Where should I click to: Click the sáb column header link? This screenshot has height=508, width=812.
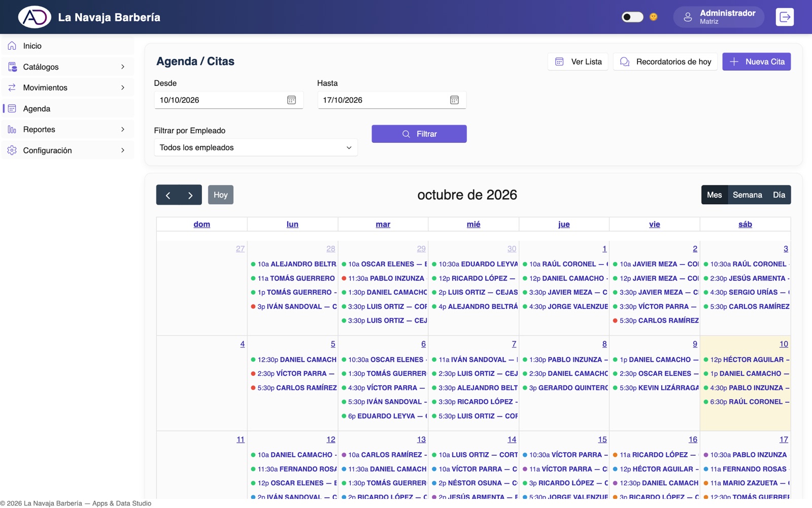point(745,224)
